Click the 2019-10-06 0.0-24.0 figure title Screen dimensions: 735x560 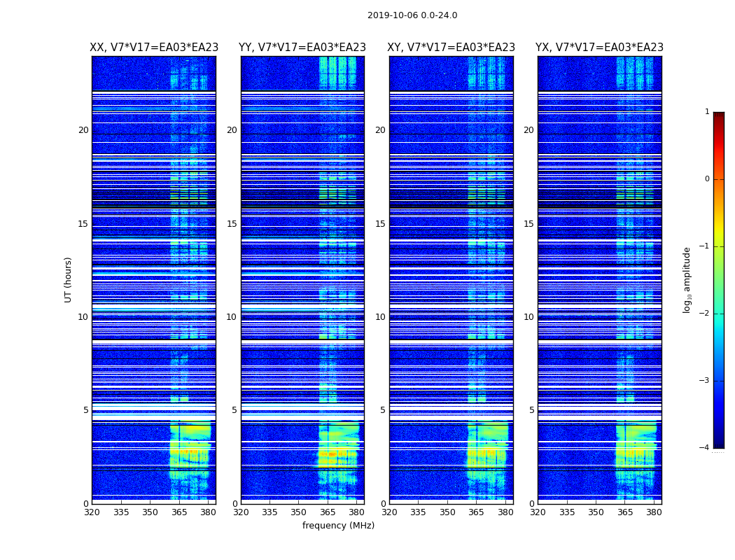coord(412,15)
